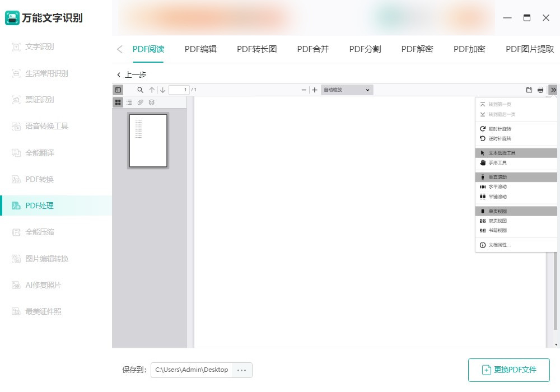Open the attachments panel via paperclip icon
Image resolution: width=560 pixels, height=392 pixels.
pos(141,102)
